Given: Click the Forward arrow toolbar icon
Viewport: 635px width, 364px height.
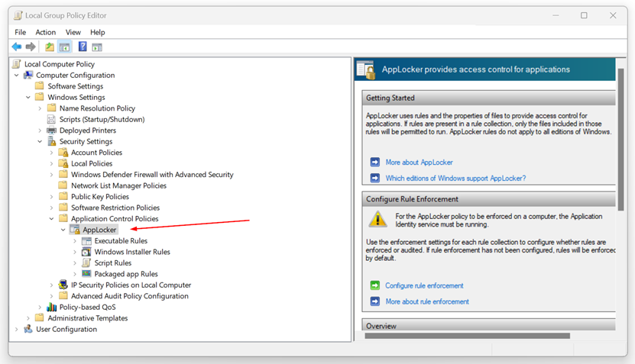Looking at the screenshot, I should click(x=31, y=47).
